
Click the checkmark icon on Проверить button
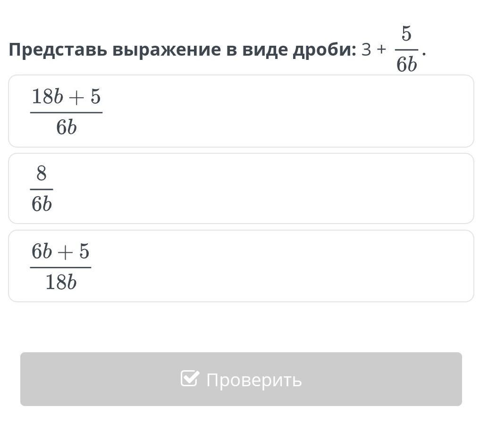[189, 379]
